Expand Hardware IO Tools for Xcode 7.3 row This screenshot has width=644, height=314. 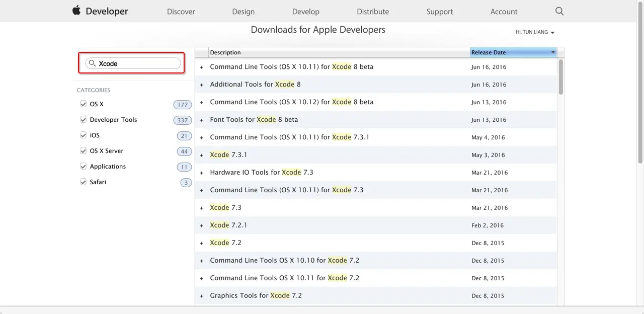tap(201, 173)
